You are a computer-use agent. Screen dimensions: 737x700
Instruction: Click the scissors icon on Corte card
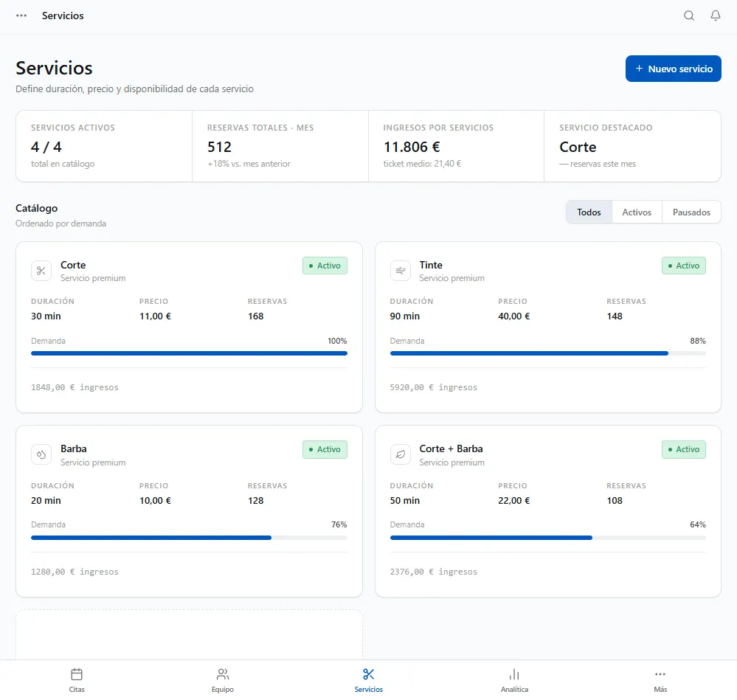[41, 271]
